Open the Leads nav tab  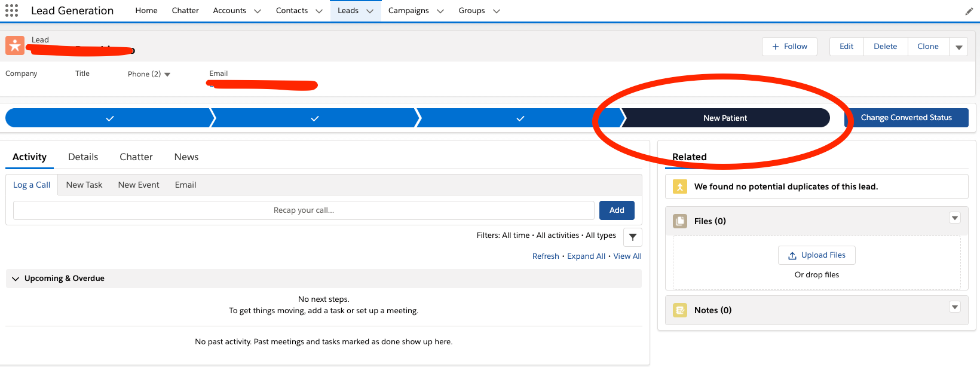348,11
